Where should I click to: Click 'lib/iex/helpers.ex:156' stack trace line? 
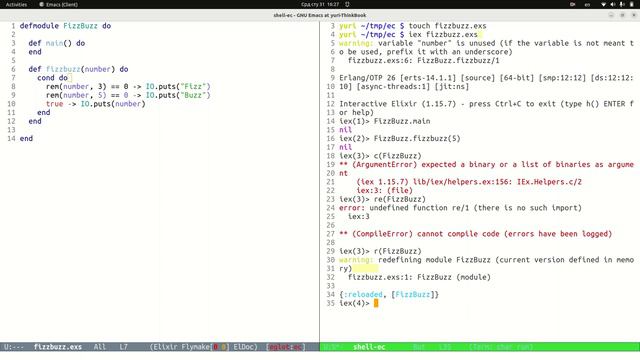pyautogui.click(x=469, y=182)
